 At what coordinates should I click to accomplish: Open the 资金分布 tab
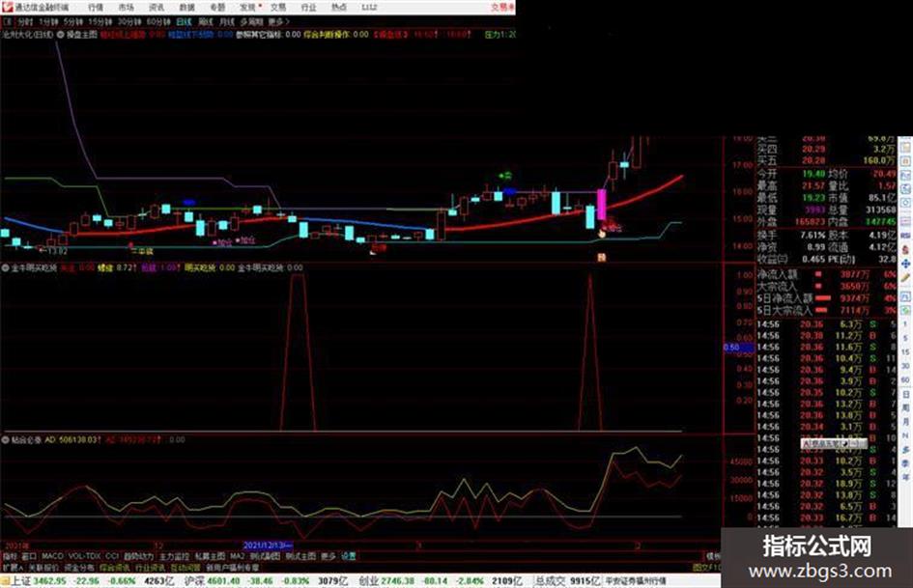pos(79,567)
